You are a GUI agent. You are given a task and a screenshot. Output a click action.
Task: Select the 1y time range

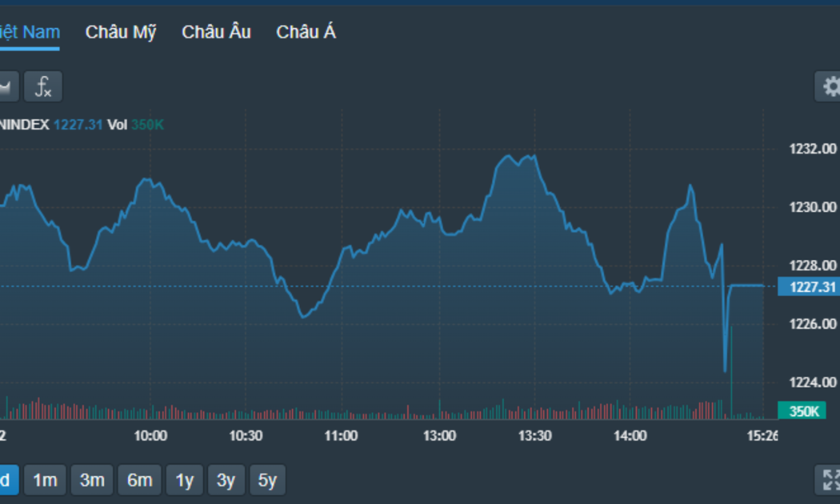184,480
